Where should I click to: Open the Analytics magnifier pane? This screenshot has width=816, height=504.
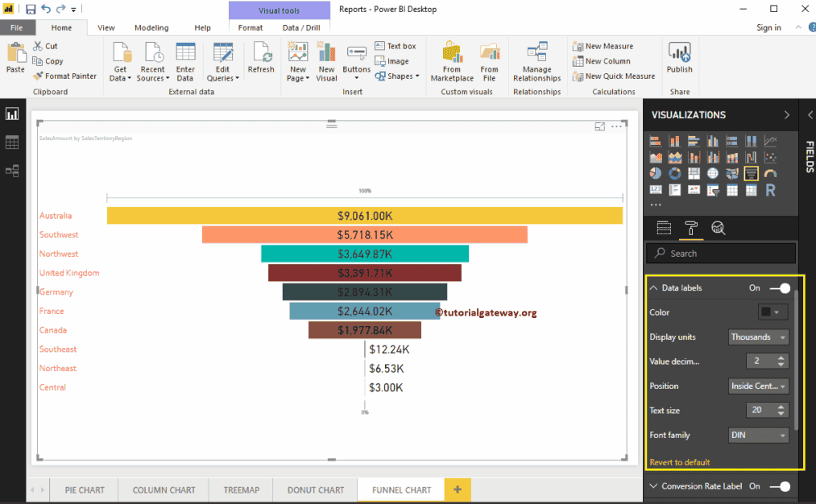[x=719, y=228]
